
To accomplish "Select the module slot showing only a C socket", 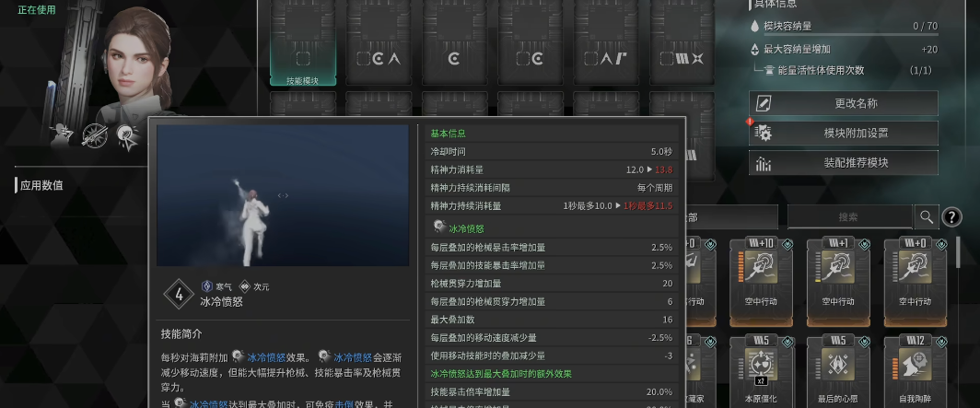I will pos(454,41).
